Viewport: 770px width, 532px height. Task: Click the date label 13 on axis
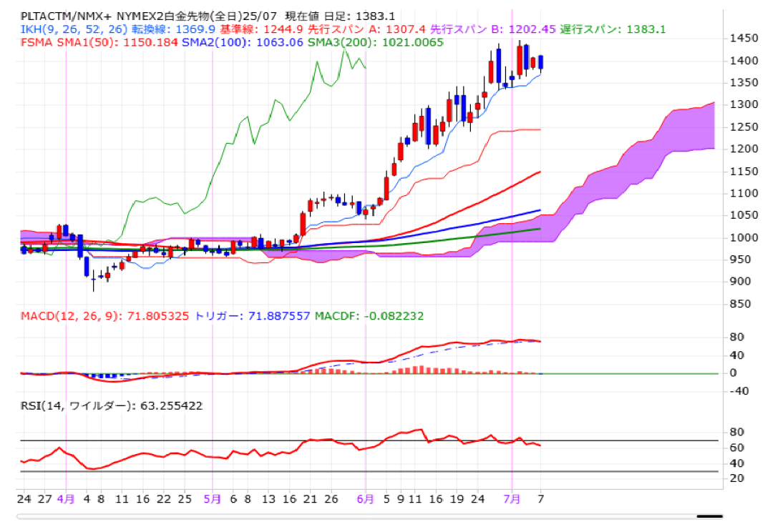pyautogui.click(x=268, y=499)
